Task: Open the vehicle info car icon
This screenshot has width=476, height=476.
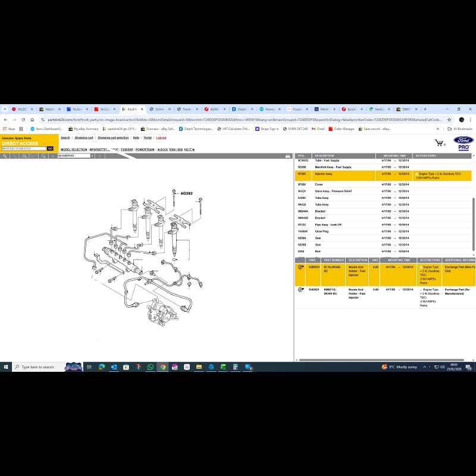Action: 288,156
